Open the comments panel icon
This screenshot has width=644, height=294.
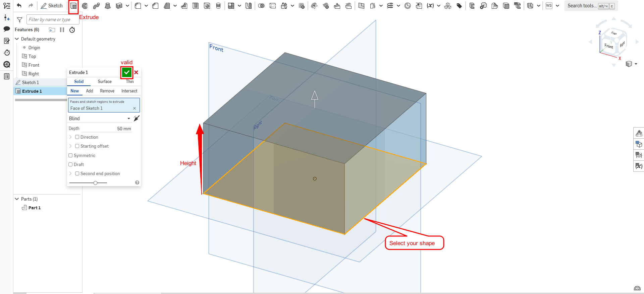click(7, 29)
